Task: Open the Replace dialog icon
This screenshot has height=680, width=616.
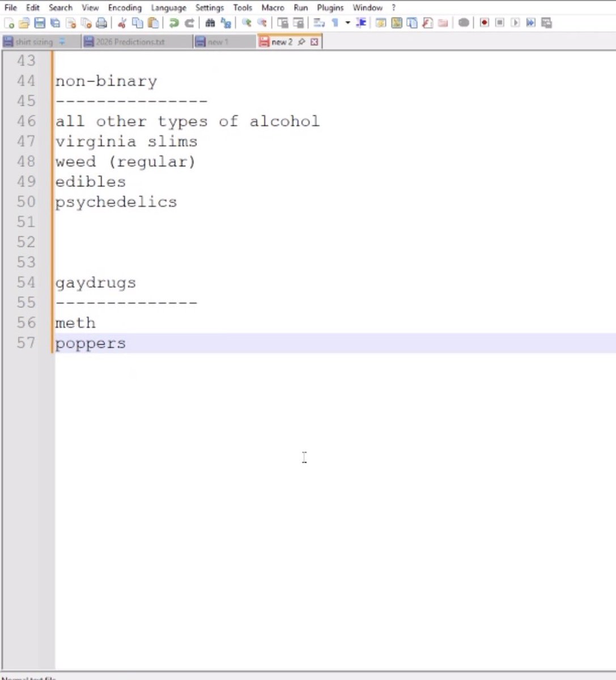Action: click(226, 23)
